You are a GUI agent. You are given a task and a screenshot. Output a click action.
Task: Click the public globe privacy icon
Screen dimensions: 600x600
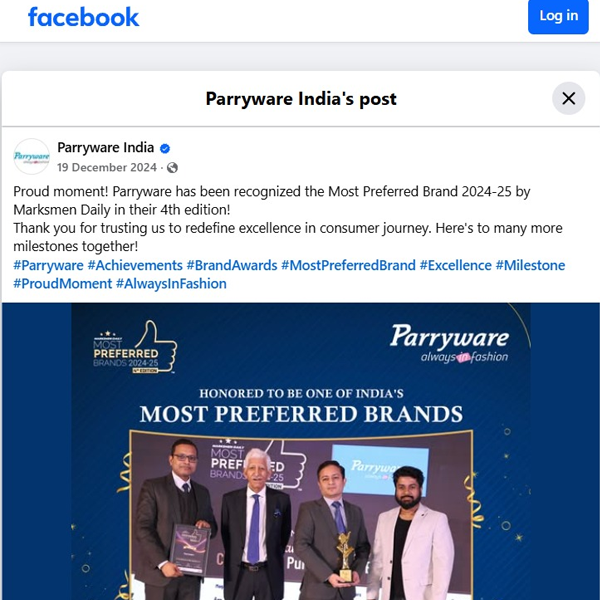point(172,168)
